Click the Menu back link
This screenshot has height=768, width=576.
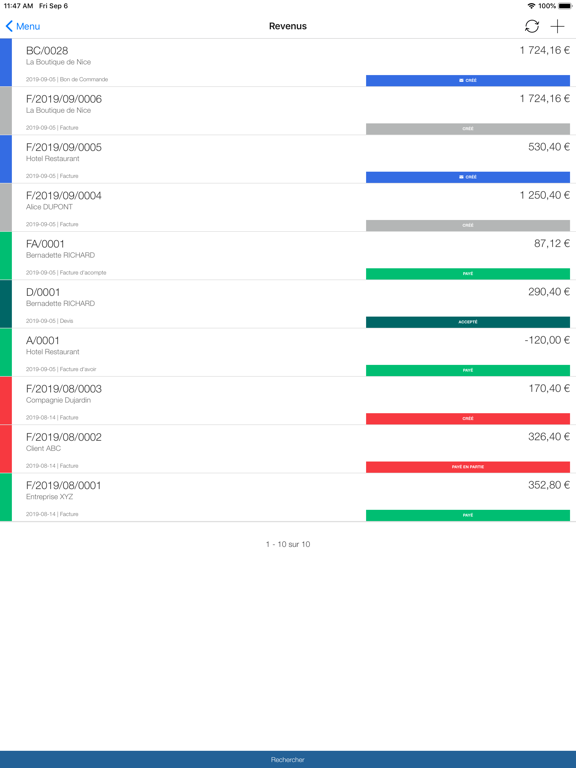click(x=23, y=26)
